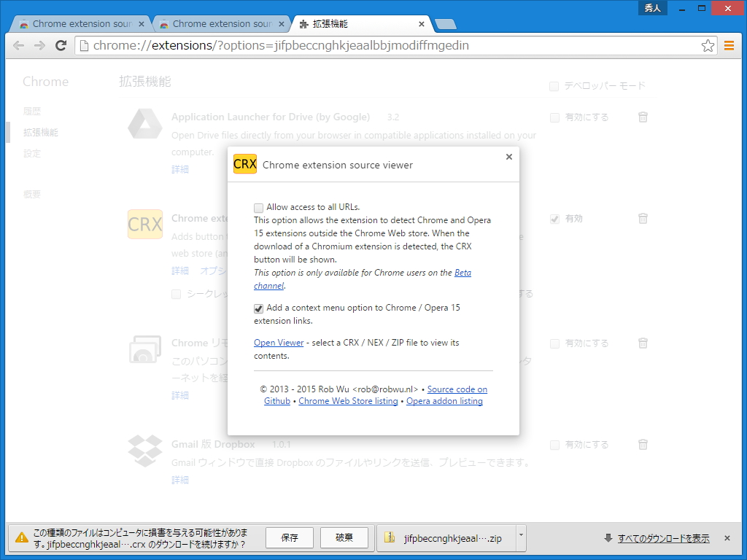This screenshot has width=747, height=560.
Task: Click the trash icon beside Gmail 版 Dropbox
Action: (x=643, y=444)
